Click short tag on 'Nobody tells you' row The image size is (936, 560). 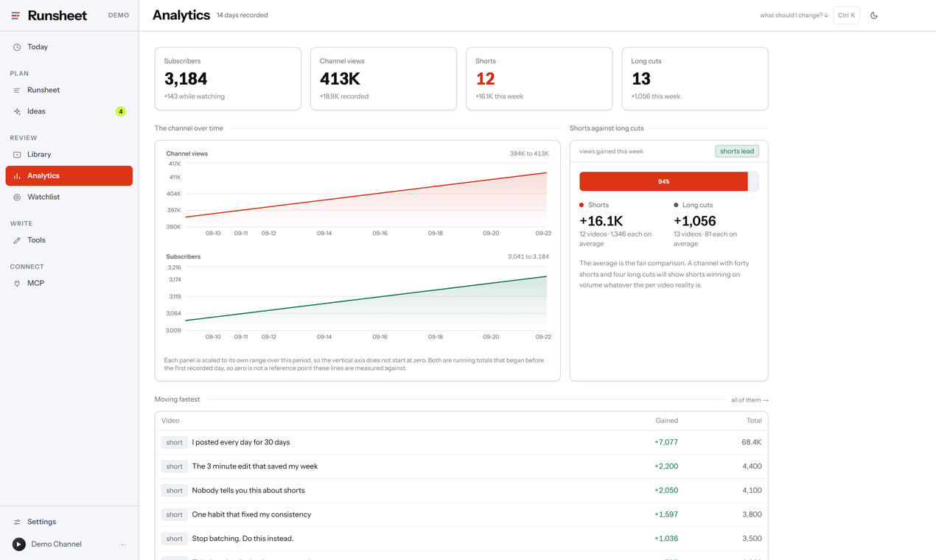[x=175, y=491]
